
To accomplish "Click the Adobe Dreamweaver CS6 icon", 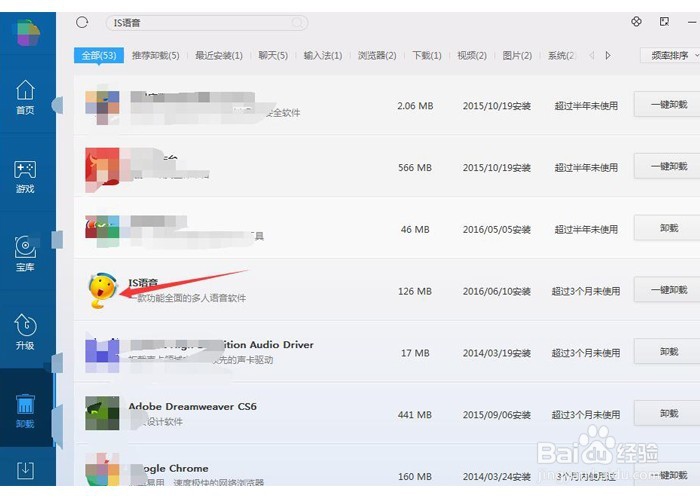I will click(x=102, y=413).
